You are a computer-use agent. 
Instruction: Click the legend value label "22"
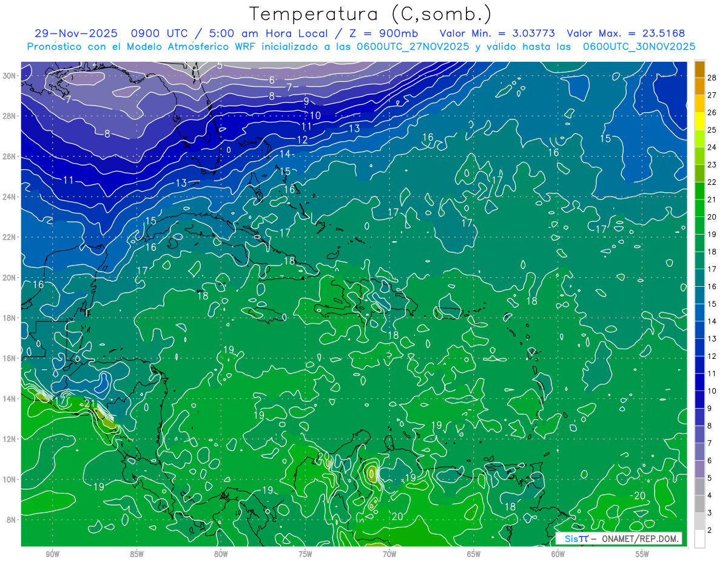pyautogui.click(x=712, y=182)
